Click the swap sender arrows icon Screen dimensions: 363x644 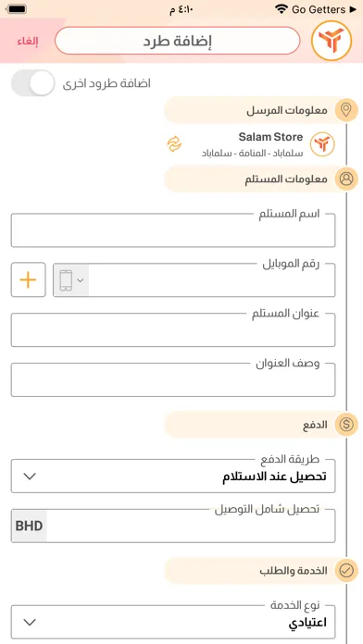174,144
